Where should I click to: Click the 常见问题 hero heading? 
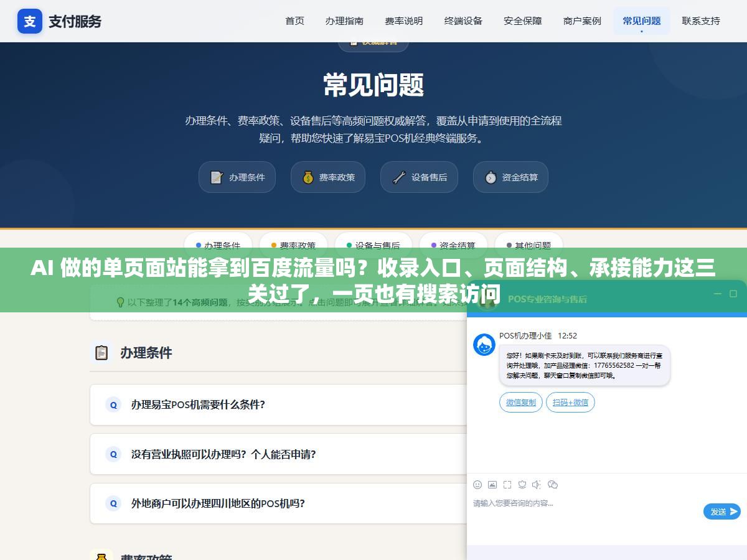[x=374, y=85]
